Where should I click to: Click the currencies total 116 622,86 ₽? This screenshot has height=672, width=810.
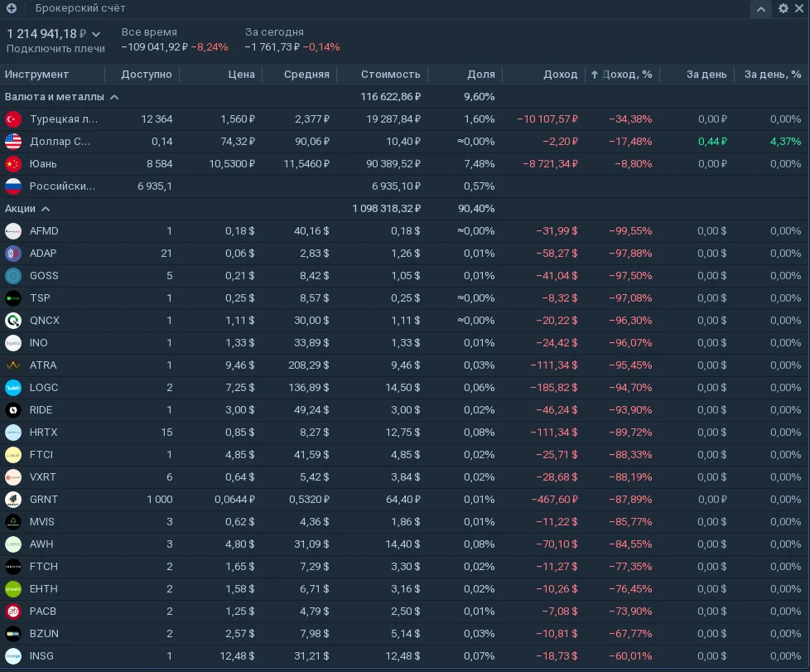click(x=391, y=97)
